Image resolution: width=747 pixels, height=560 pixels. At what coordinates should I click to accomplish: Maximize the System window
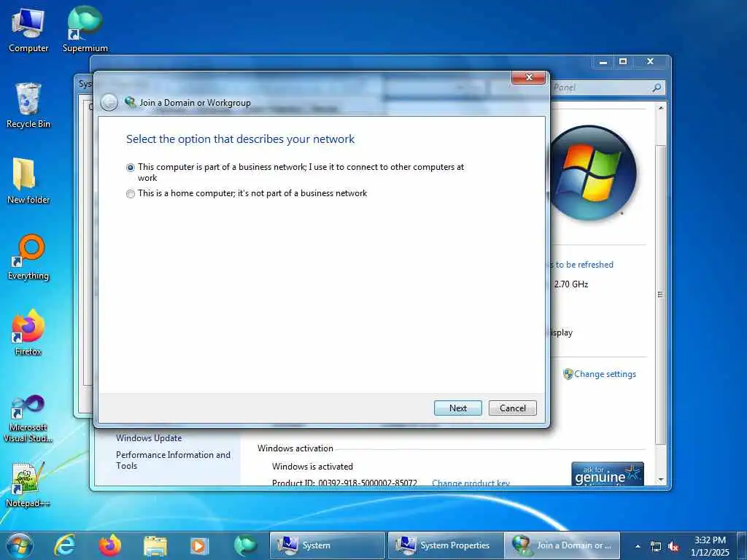click(x=623, y=61)
